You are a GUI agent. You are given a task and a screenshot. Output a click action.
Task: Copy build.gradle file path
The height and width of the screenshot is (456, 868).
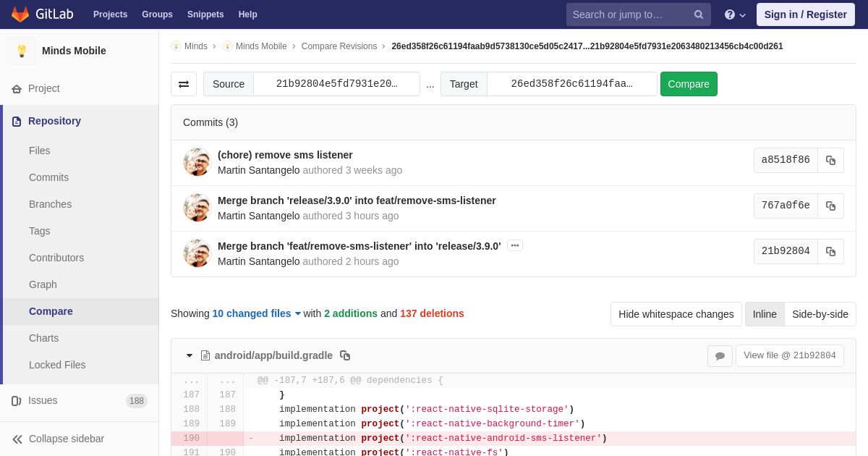[345, 355]
